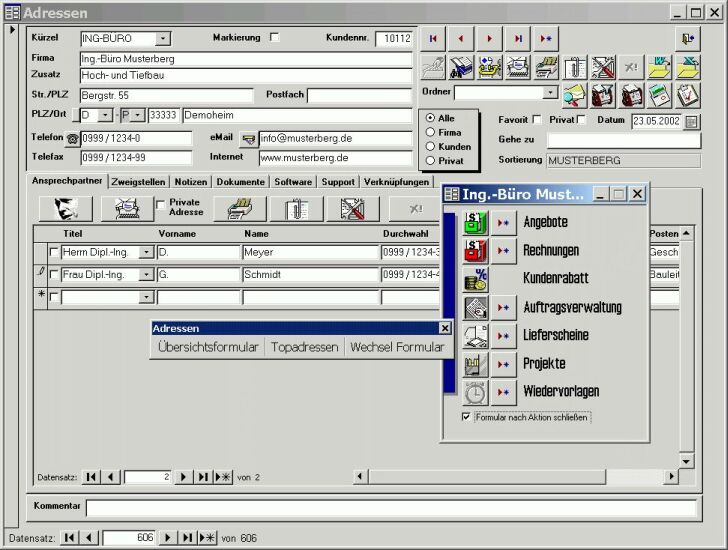Open the Kürzel combo box arrow
The image size is (728, 550).
click(163, 39)
